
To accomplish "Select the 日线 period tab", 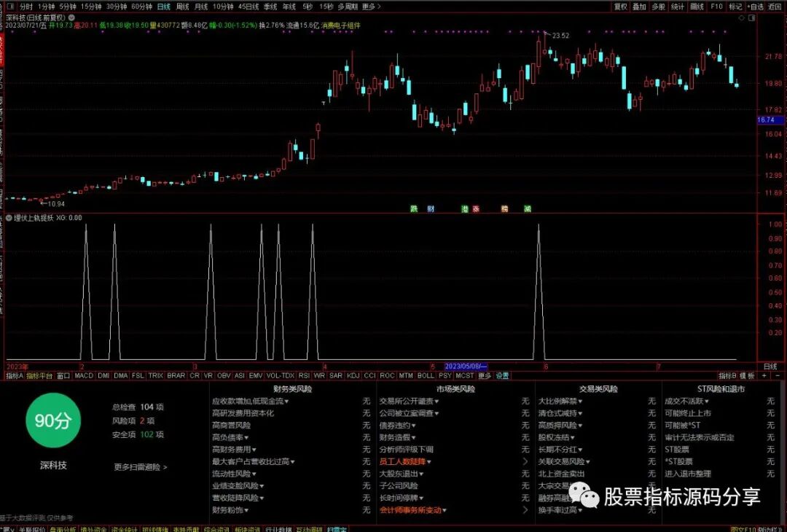I will 164,7.
